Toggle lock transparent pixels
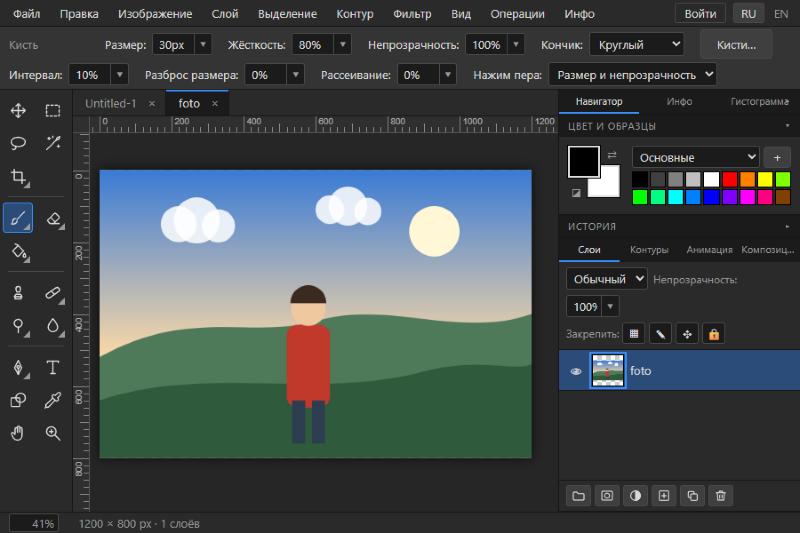The height and width of the screenshot is (533, 800). [x=634, y=334]
